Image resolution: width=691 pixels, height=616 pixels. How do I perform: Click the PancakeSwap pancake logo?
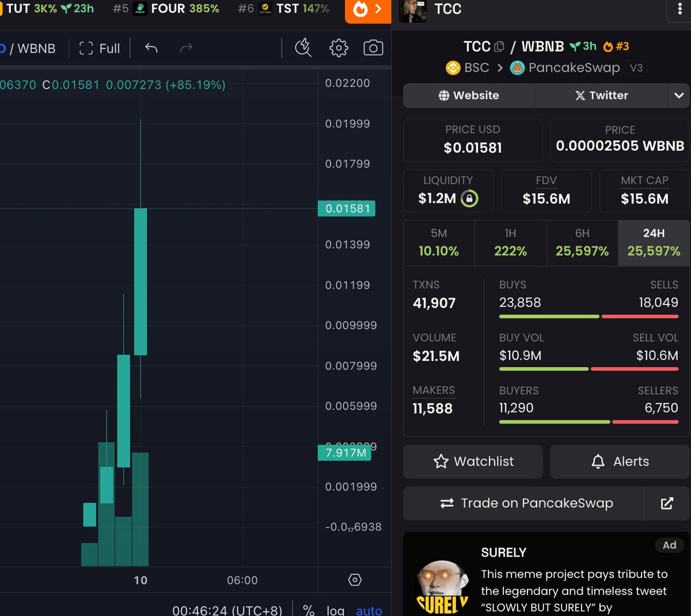[x=517, y=68]
